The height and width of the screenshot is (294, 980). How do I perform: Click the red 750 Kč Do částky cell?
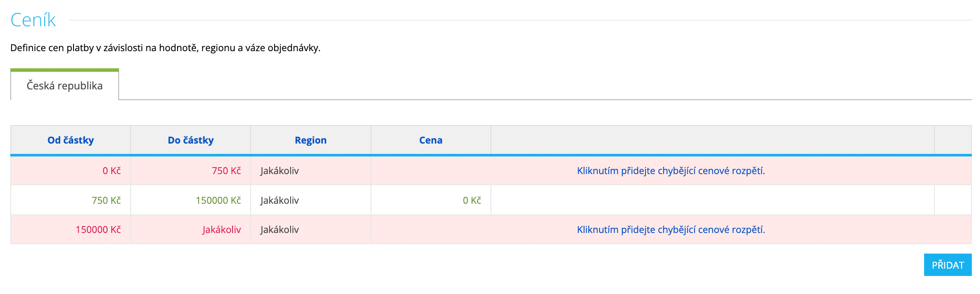[x=226, y=171]
